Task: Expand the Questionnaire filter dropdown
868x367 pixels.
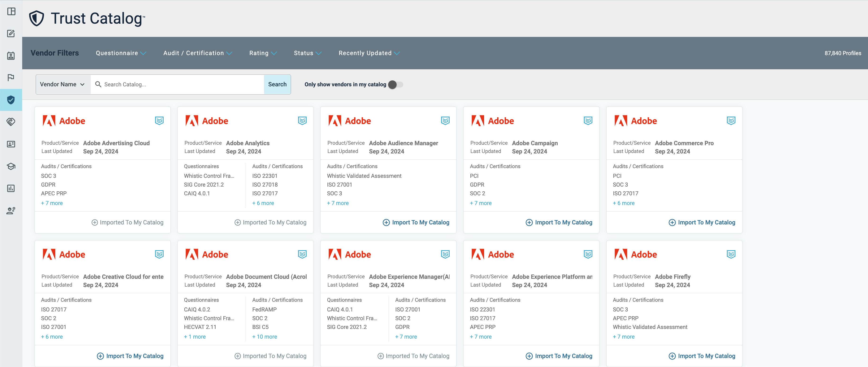Action: [x=121, y=53]
